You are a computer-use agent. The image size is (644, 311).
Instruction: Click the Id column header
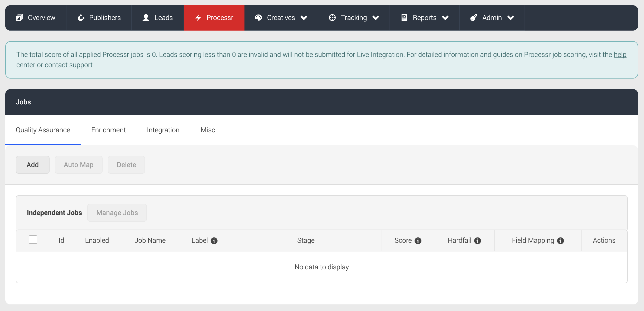tap(61, 240)
